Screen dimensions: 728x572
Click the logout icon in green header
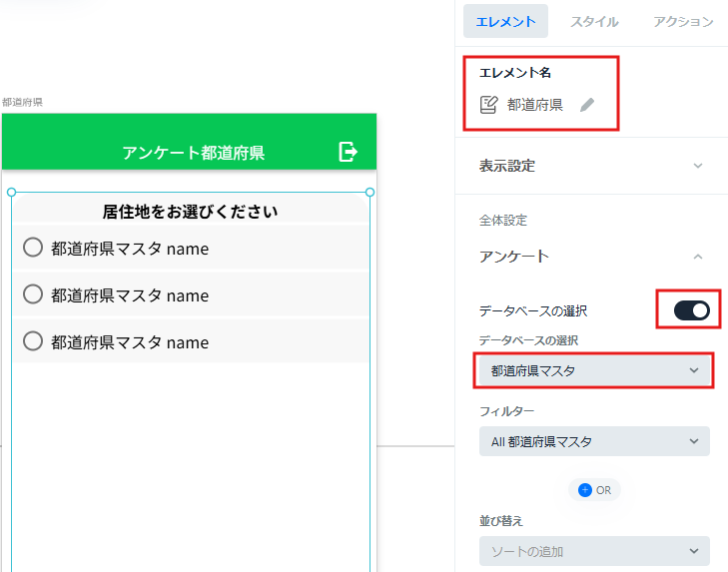coord(348,152)
